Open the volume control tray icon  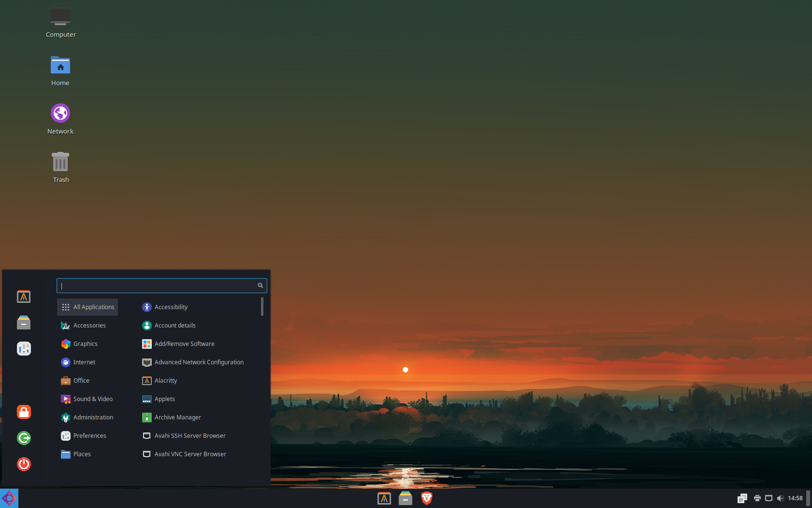click(781, 498)
